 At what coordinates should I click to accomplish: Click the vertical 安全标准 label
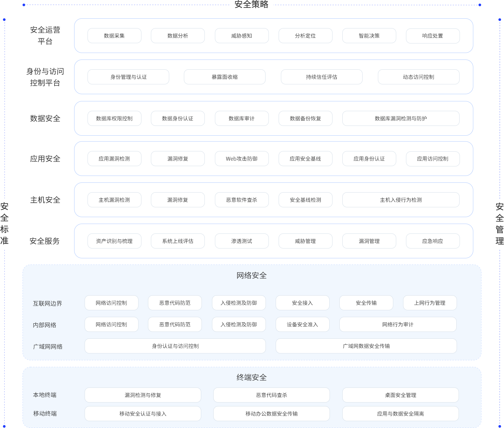click(x=5, y=224)
